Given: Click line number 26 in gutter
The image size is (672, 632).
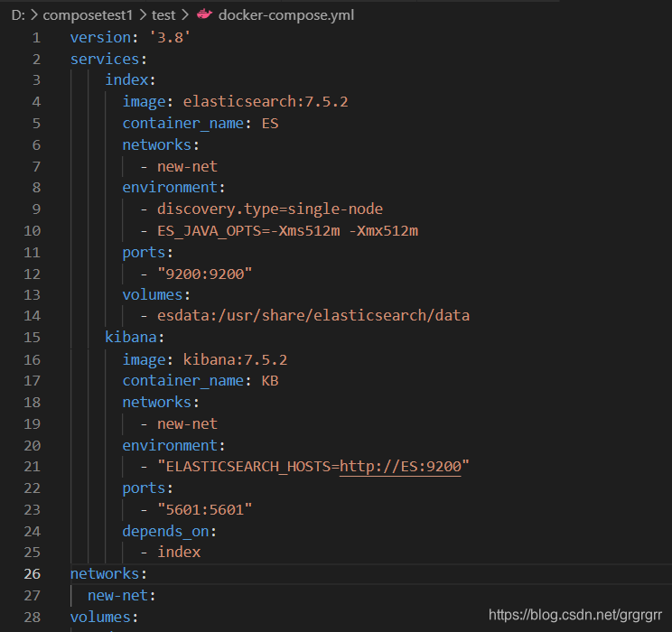Looking at the screenshot, I should pos(33,573).
